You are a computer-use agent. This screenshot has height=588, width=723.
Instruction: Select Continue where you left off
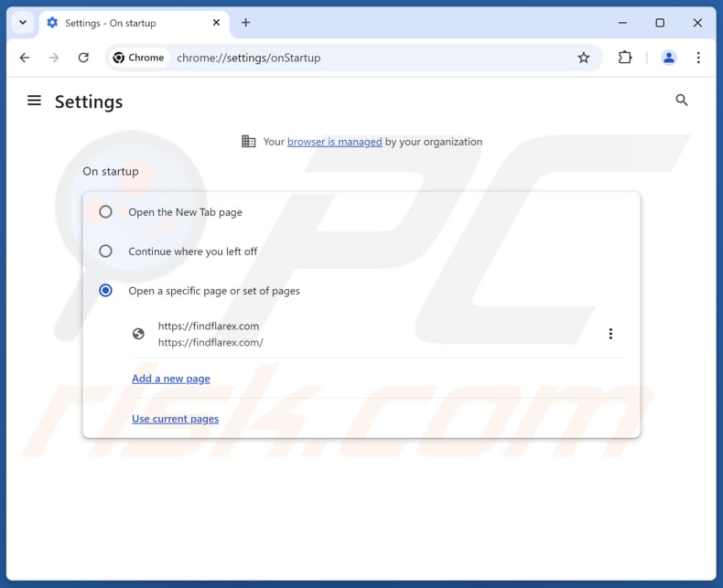(x=106, y=251)
